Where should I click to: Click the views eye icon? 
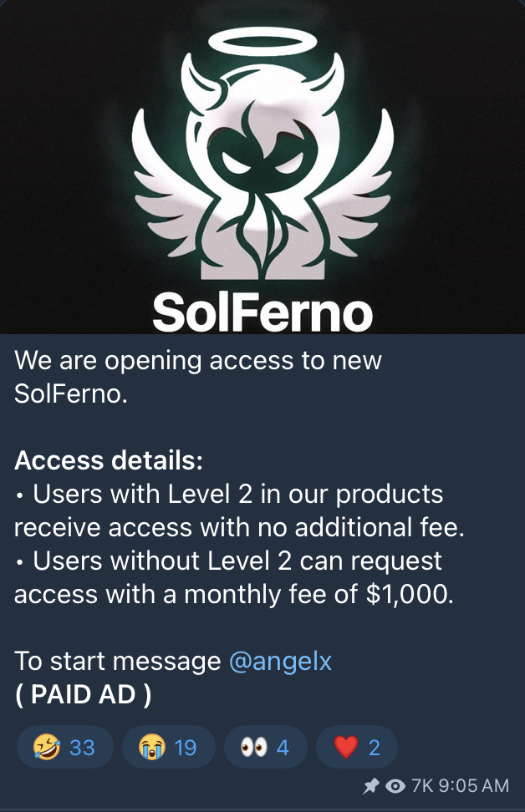(395, 786)
